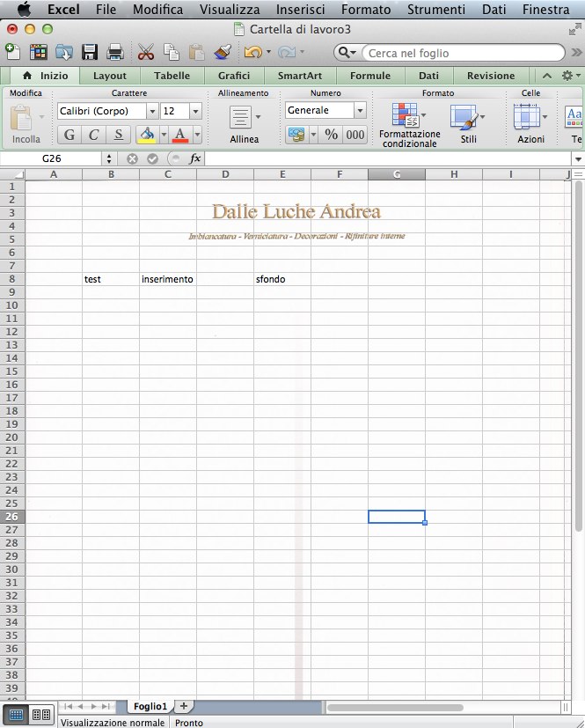Open the Formato menu in menu bar
The width and height of the screenshot is (585, 728).
point(366,10)
